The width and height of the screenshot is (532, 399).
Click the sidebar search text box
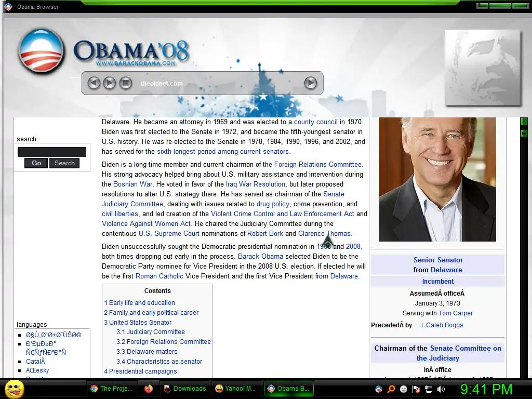point(52,152)
